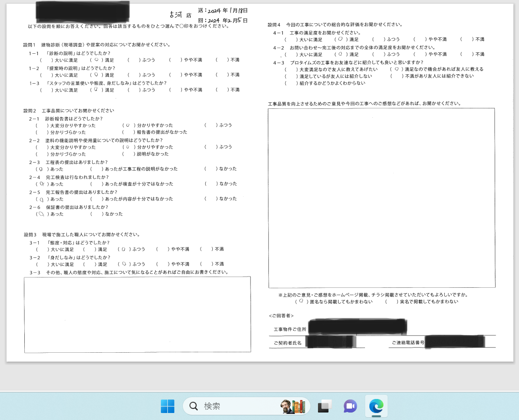
Task: Click the redacted ご連絡電話番号 field
Action: pyautogui.click(x=454, y=342)
